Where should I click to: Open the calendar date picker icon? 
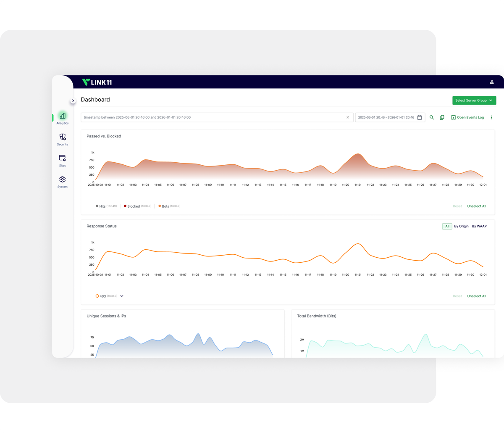point(419,118)
